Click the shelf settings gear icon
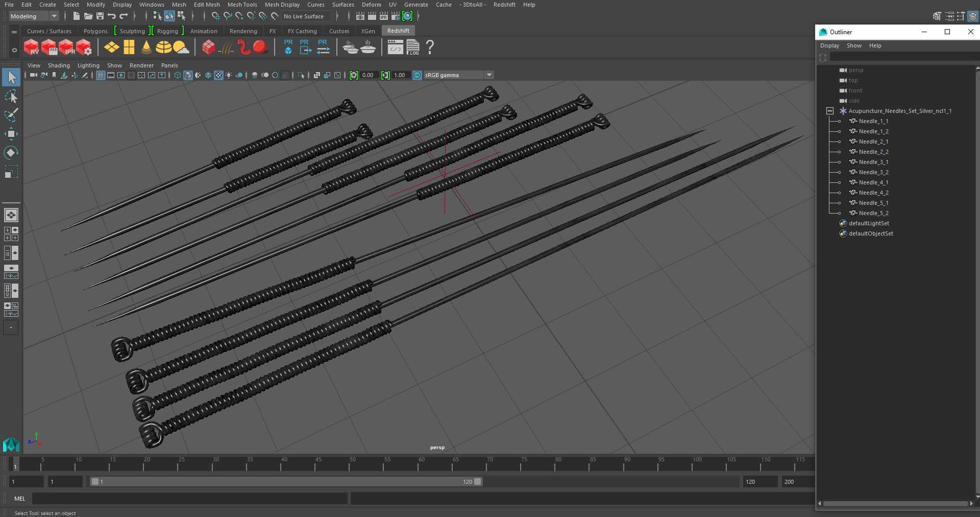This screenshot has width=980, height=517. click(14, 50)
